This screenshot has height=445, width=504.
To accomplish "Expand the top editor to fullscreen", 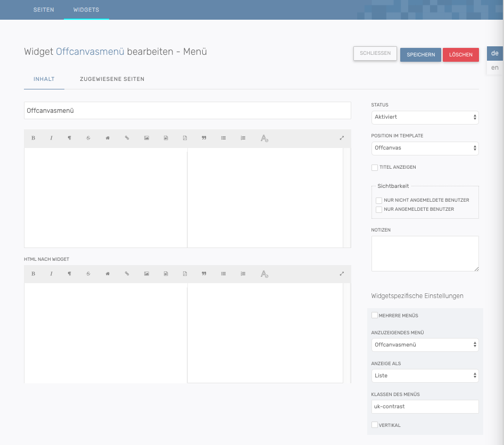I will click(x=342, y=138).
